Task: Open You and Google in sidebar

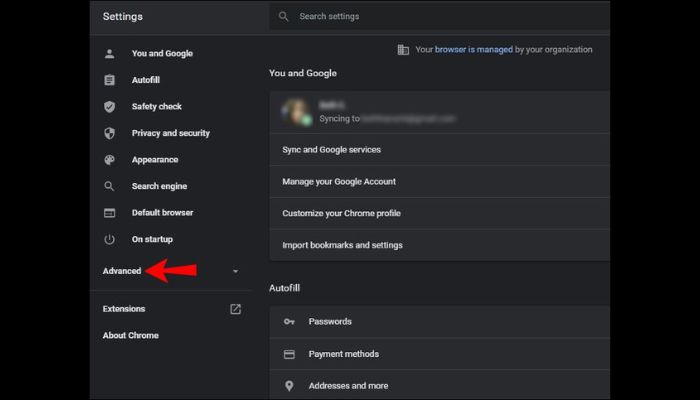Action: 162,54
